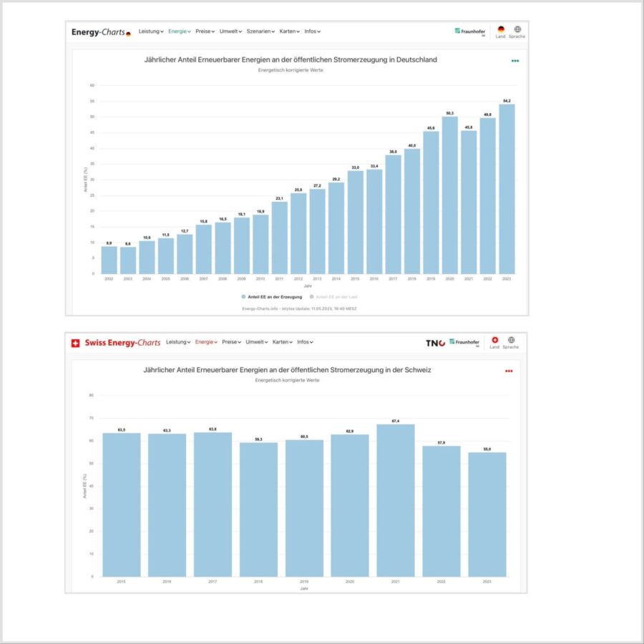This screenshot has height=644, width=644.
Task: Toggle the 'Anteil EE an der Erzeugung' legend entry
Action: [x=272, y=296]
